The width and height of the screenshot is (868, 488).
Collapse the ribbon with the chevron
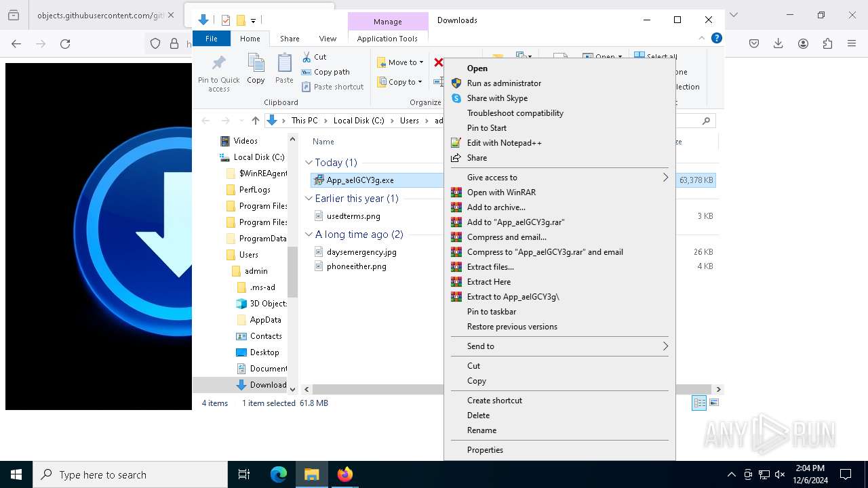[x=702, y=39]
